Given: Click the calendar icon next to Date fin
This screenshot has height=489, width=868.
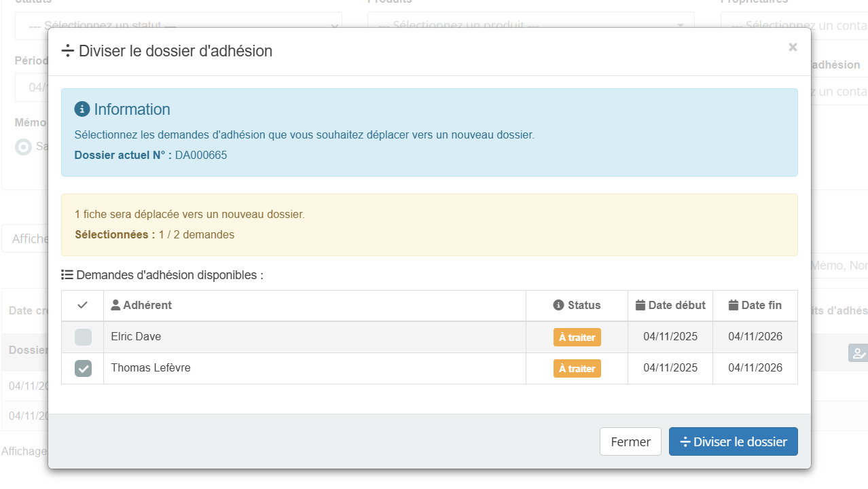Looking at the screenshot, I should 733,306.
